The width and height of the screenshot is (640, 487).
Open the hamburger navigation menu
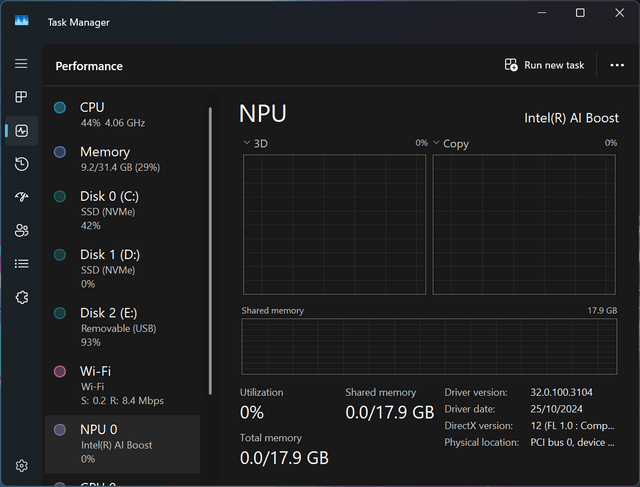(x=21, y=64)
